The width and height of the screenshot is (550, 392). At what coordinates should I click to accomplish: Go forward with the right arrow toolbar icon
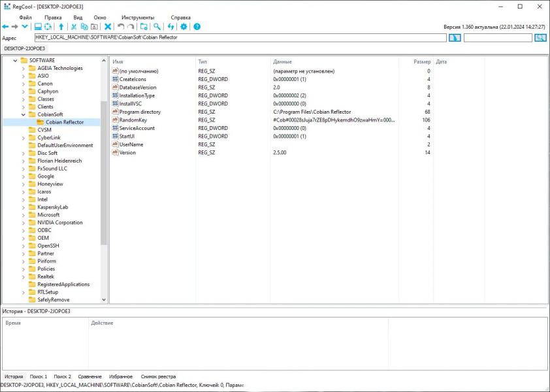click(15, 27)
